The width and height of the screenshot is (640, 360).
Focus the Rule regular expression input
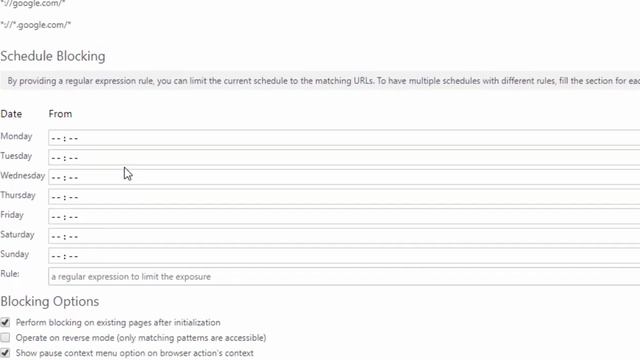[x=344, y=276]
